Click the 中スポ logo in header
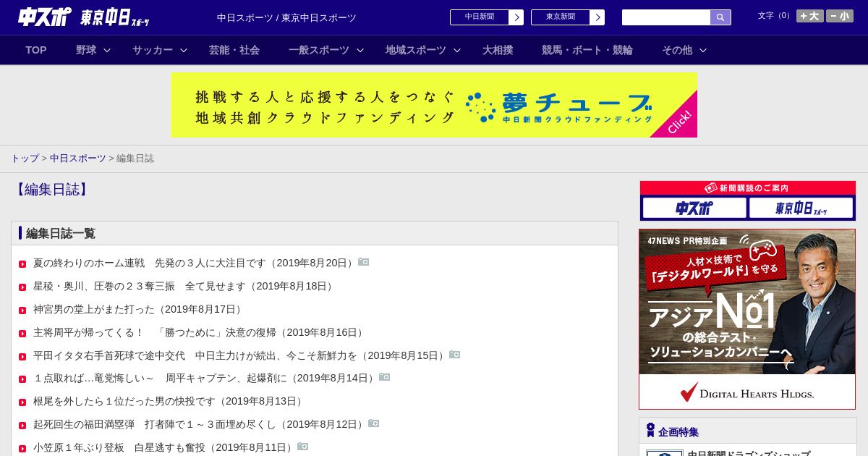The height and width of the screenshot is (456, 868). (x=45, y=17)
